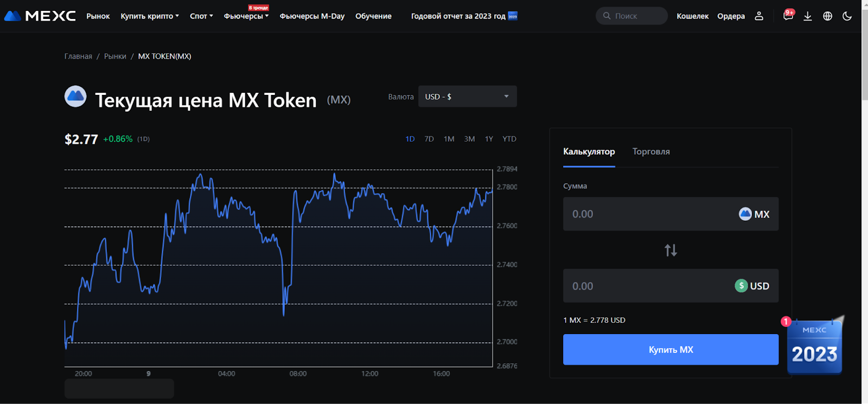Viewport: 868px width, 404px height.
Task: Click the USD amount input field
Action: tap(671, 286)
